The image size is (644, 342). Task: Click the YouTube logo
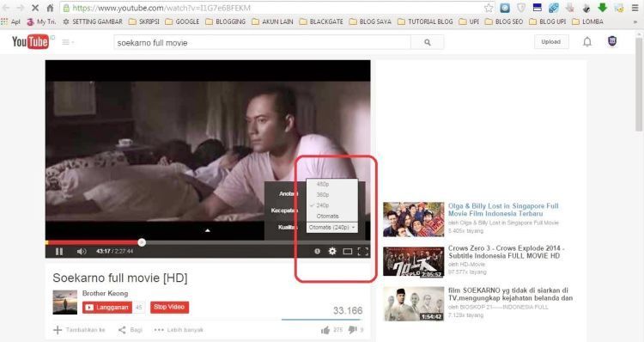[x=30, y=42]
